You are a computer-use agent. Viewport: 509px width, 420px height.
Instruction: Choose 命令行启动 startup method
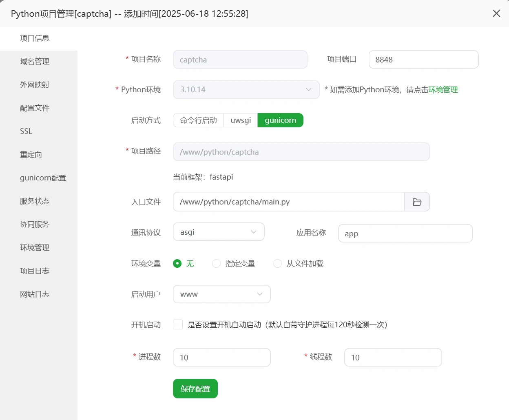pos(199,120)
